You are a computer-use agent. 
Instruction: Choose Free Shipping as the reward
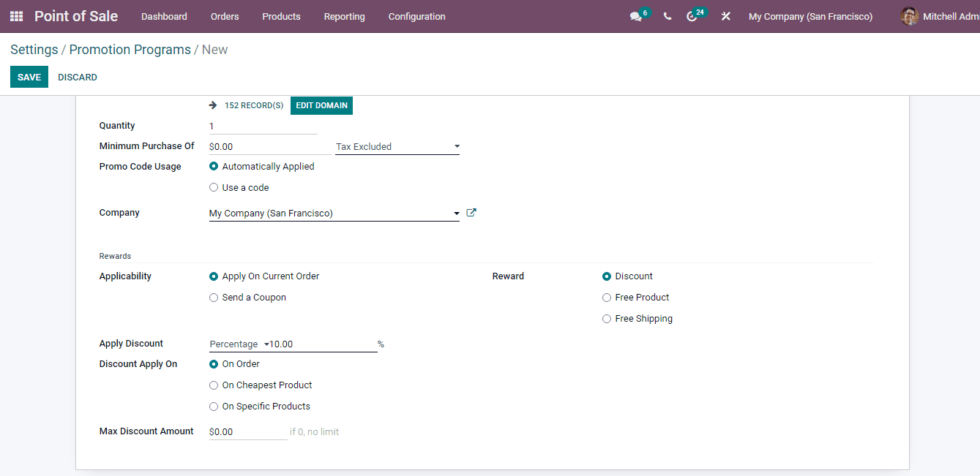[607, 318]
